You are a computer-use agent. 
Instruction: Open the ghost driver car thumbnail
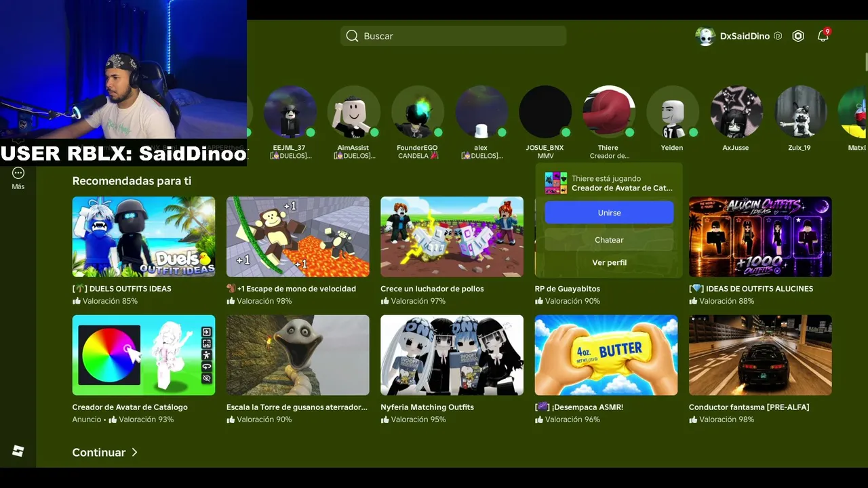tap(760, 355)
